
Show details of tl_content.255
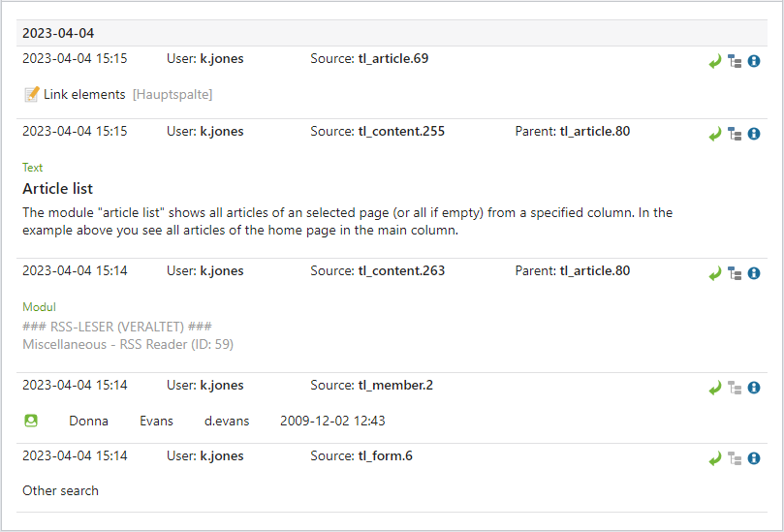click(754, 134)
